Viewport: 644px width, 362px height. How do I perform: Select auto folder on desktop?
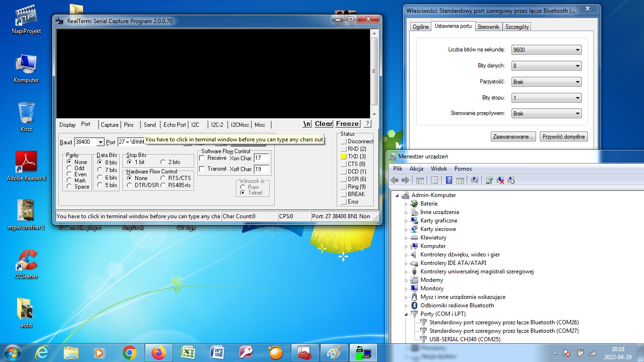[x=26, y=313]
